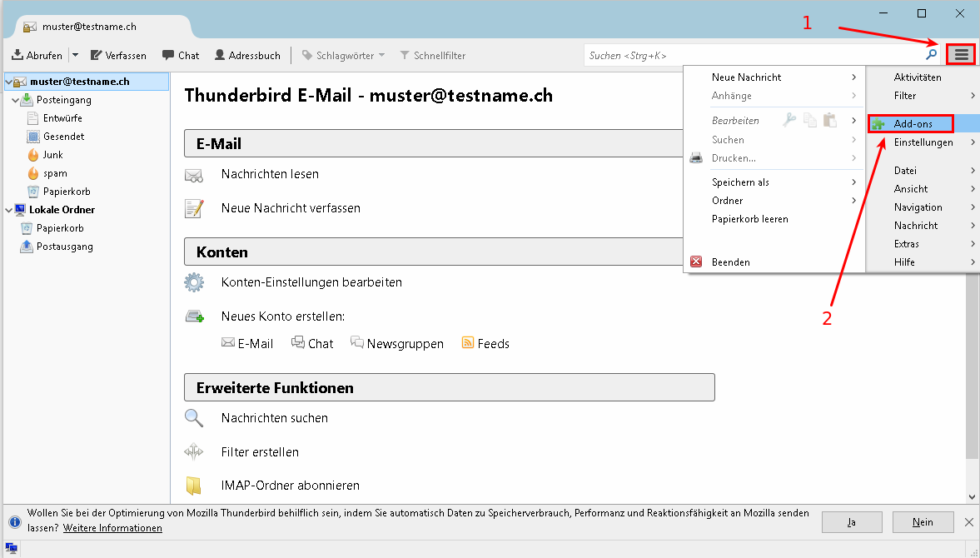Expand the Speichern als submenu arrow
The image size is (980, 558).
853,182
